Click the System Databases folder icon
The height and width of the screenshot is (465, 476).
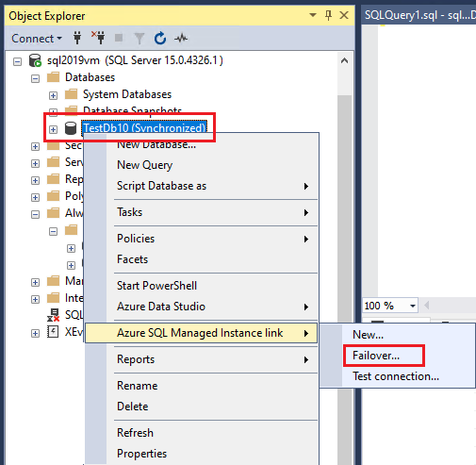coord(71,94)
